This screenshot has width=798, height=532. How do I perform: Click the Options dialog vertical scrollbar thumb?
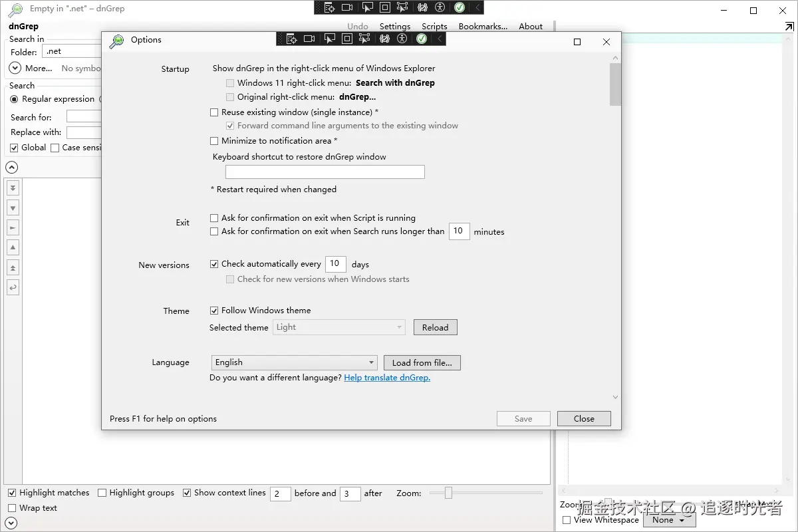[x=615, y=84]
